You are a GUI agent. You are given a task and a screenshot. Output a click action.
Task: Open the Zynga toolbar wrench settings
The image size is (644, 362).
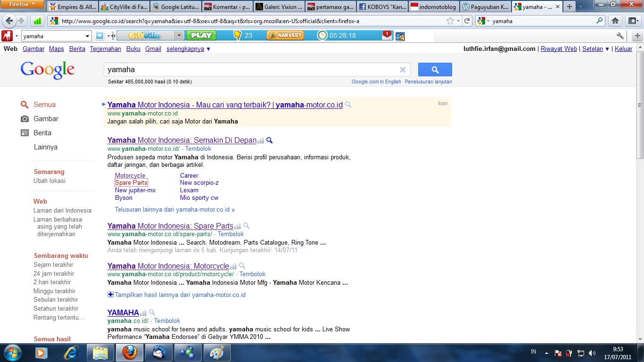pyautogui.click(x=620, y=36)
